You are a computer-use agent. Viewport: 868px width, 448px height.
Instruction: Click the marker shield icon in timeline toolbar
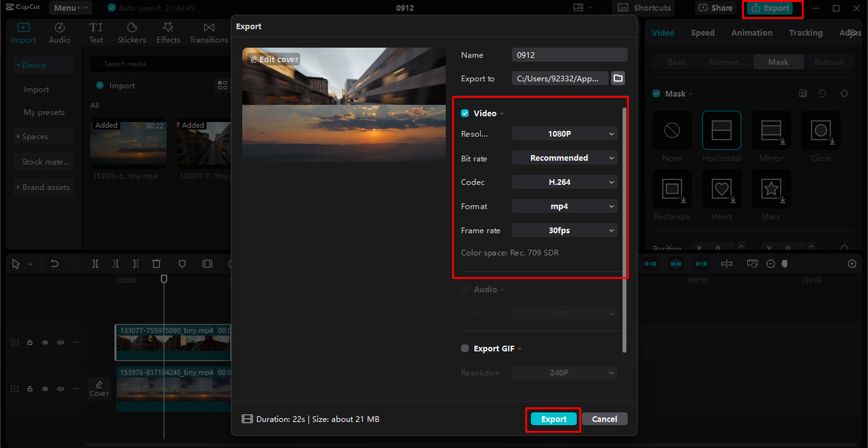(x=182, y=264)
